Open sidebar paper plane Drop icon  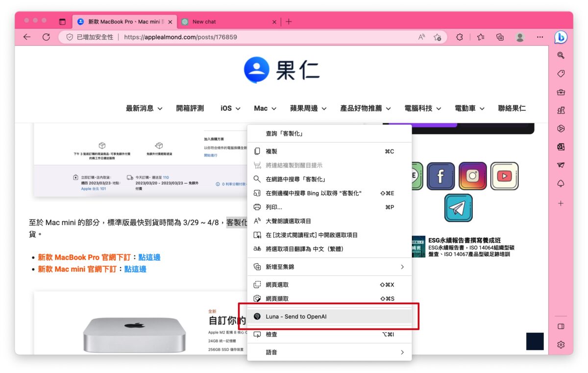coord(561,165)
